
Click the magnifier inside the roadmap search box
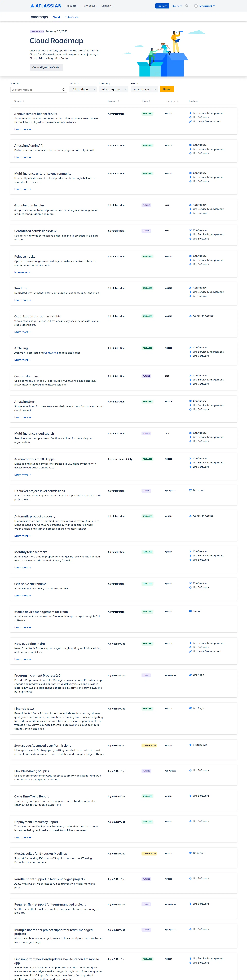(x=64, y=90)
